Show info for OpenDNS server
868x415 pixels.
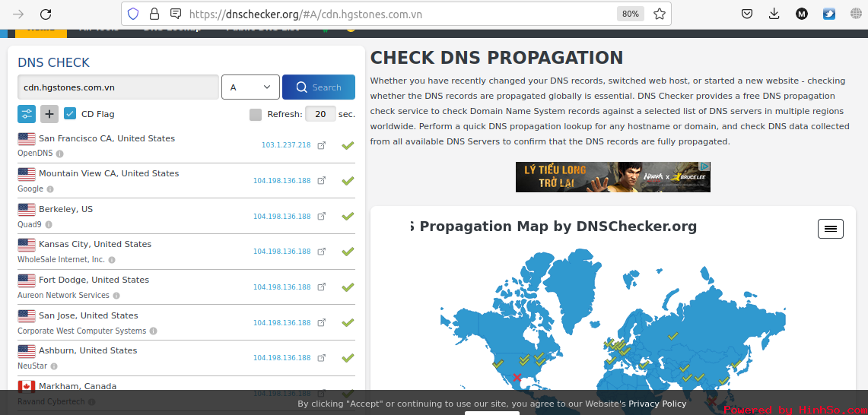60,154
